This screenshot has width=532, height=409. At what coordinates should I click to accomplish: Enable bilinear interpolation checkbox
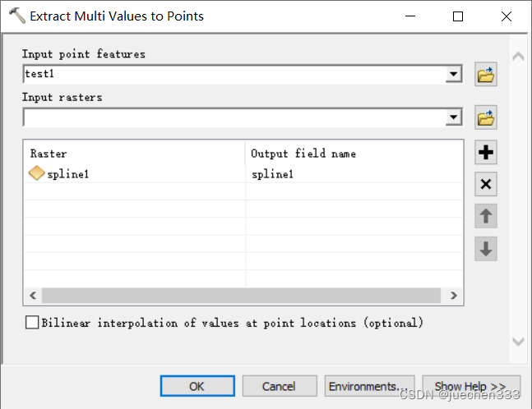click(32, 322)
